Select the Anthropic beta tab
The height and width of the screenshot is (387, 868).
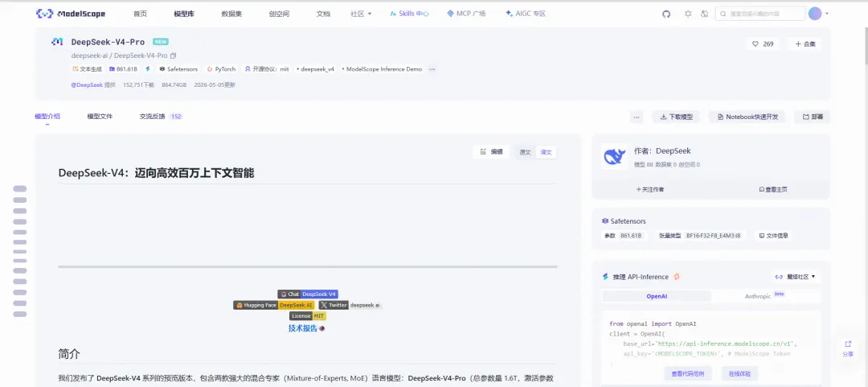764,296
